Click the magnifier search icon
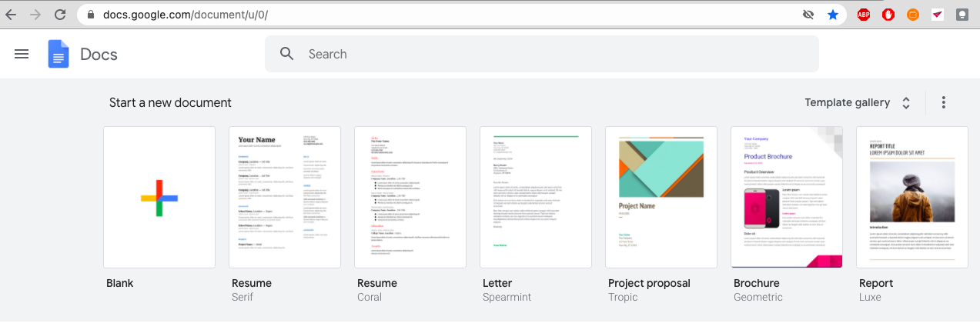The width and height of the screenshot is (980, 323). coord(287,54)
